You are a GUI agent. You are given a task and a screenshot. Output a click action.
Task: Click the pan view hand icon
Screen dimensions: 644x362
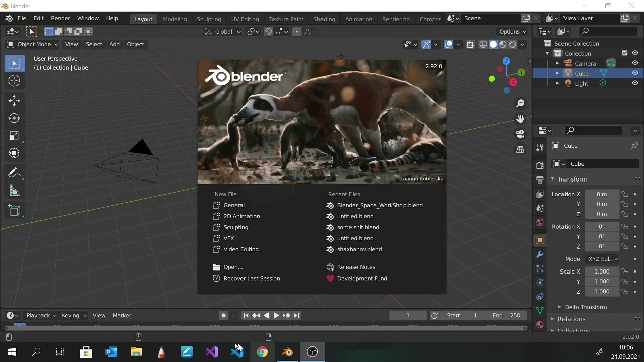click(x=520, y=119)
